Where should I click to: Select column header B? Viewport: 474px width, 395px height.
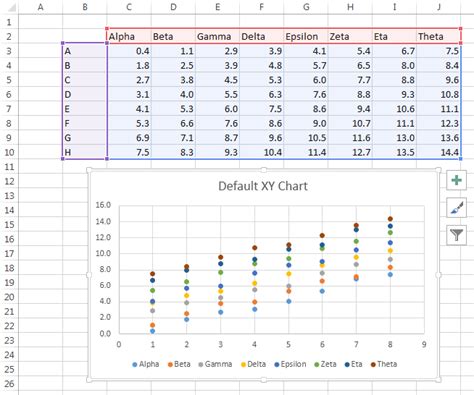[85, 7]
